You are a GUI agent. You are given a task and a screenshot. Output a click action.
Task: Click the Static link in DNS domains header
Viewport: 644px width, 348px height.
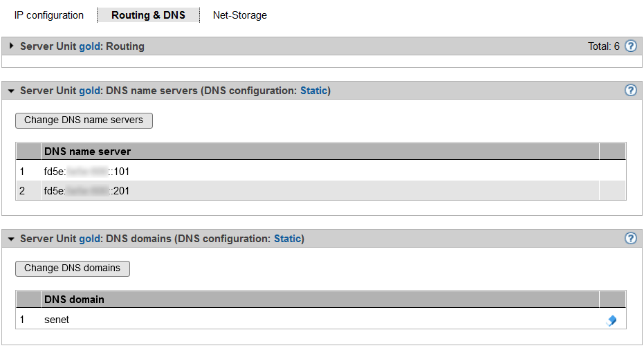pyautogui.click(x=287, y=239)
